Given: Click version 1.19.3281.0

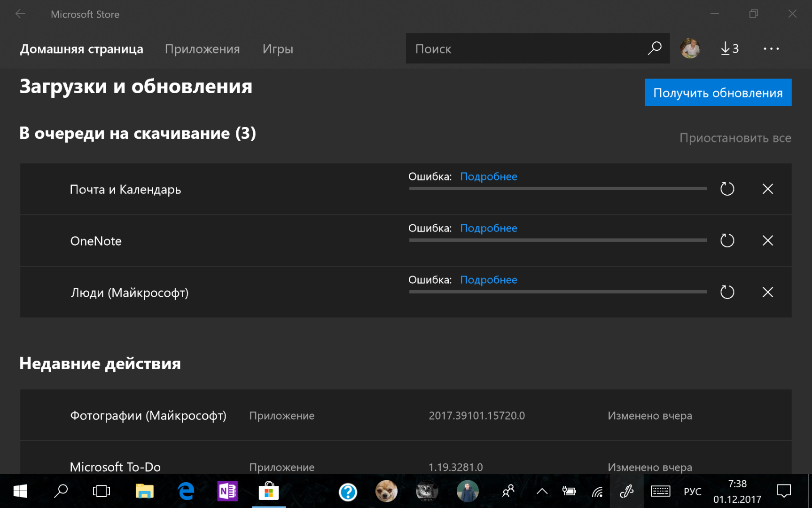Looking at the screenshot, I should pos(455,467).
